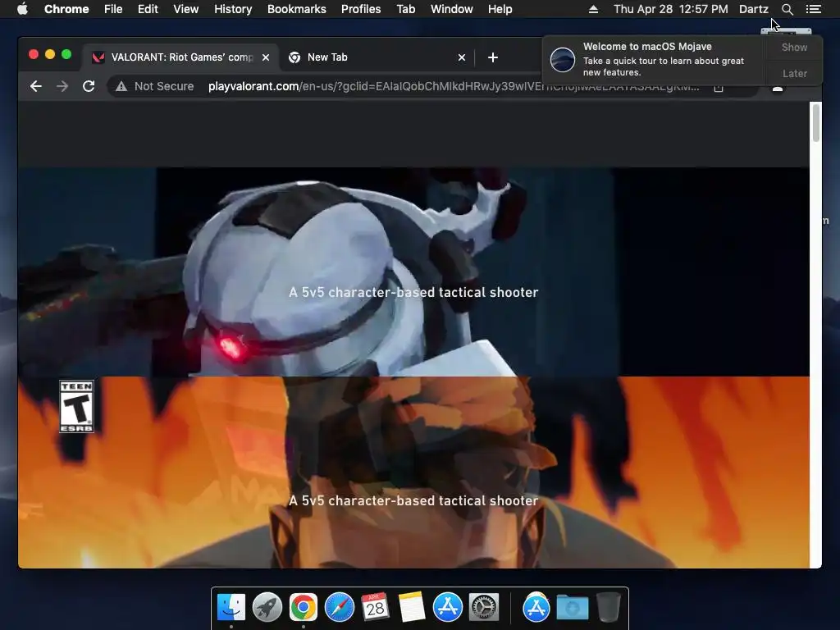840x630 pixels.
Task: Click Chrome icon in the Dock
Action: [x=304, y=607]
